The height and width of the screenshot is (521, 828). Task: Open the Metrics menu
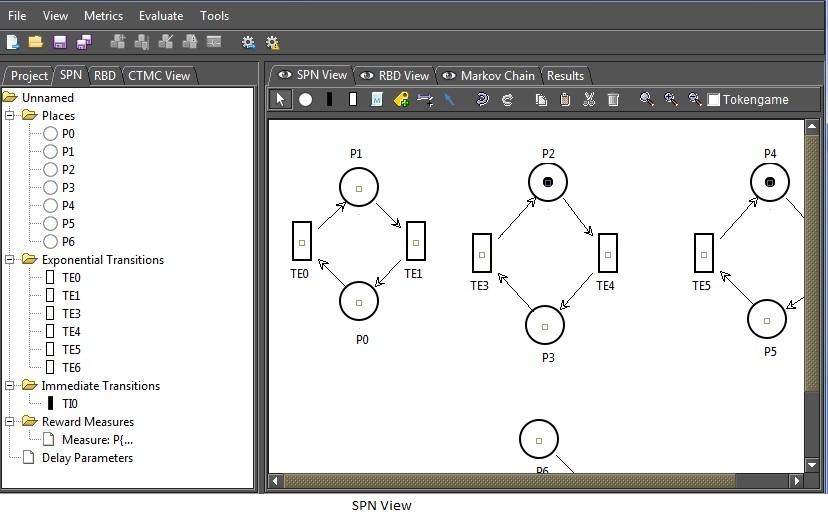pos(103,16)
